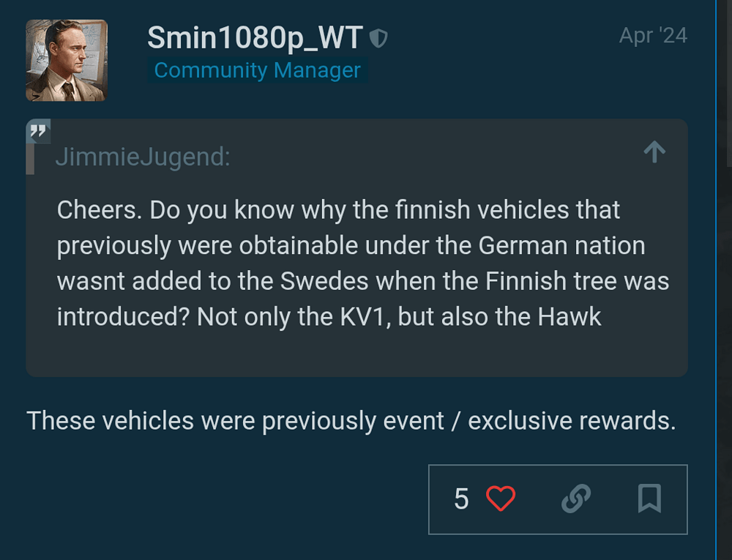Jump to quoted post via up arrow

point(654,152)
